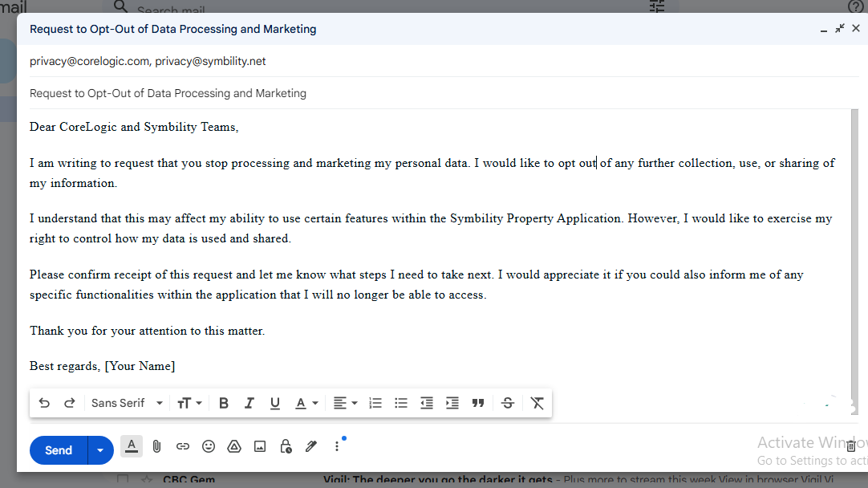Click in the email body after "[Your Name]"
The image size is (868, 488).
click(x=177, y=366)
